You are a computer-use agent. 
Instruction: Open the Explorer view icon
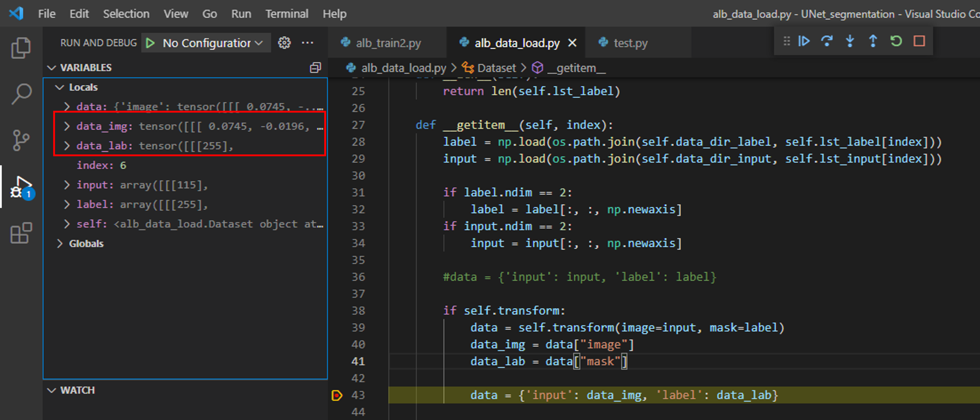(21, 48)
